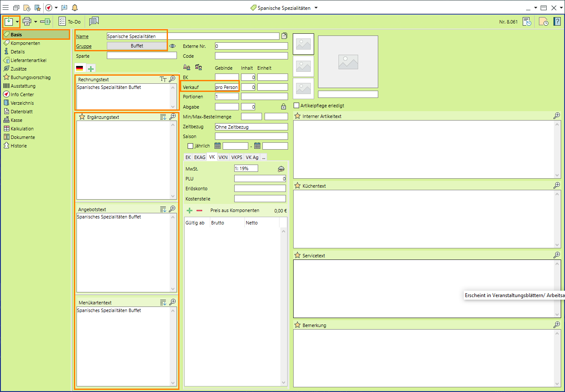Click the magnifier icon above Rechnungstext

coord(172,79)
